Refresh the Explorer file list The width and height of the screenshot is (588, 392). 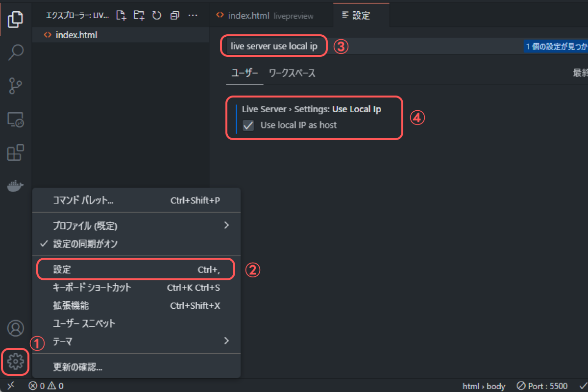[x=156, y=15]
